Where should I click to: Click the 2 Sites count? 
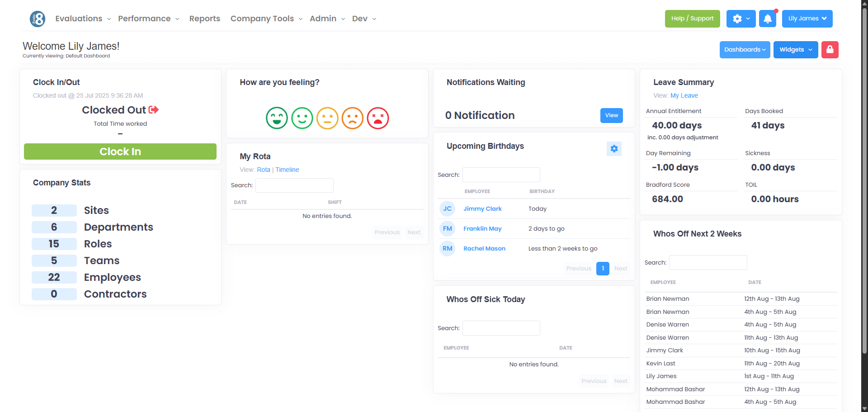pyautogui.click(x=54, y=210)
